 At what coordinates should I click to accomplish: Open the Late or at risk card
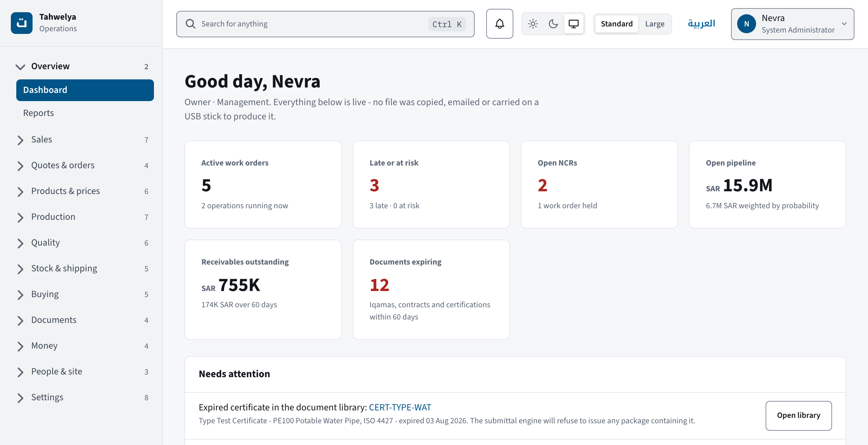(431, 185)
